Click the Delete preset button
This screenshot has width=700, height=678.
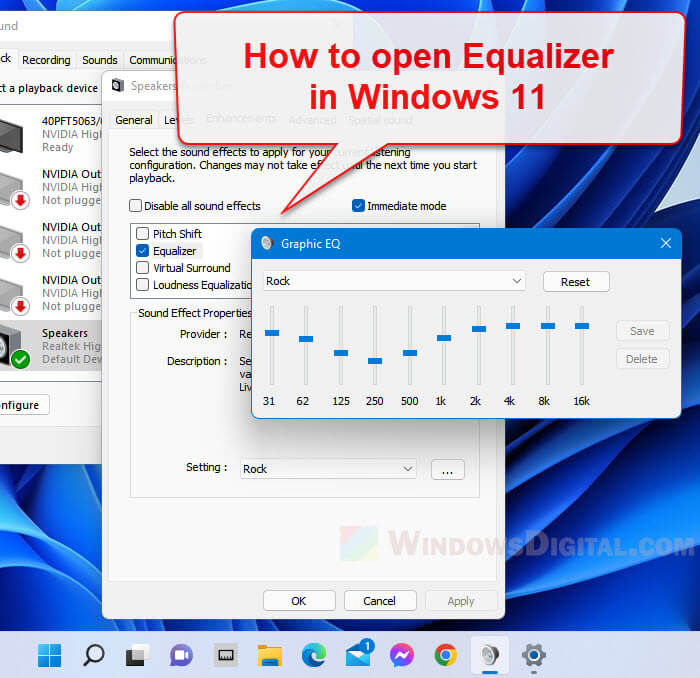click(x=642, y=359)
